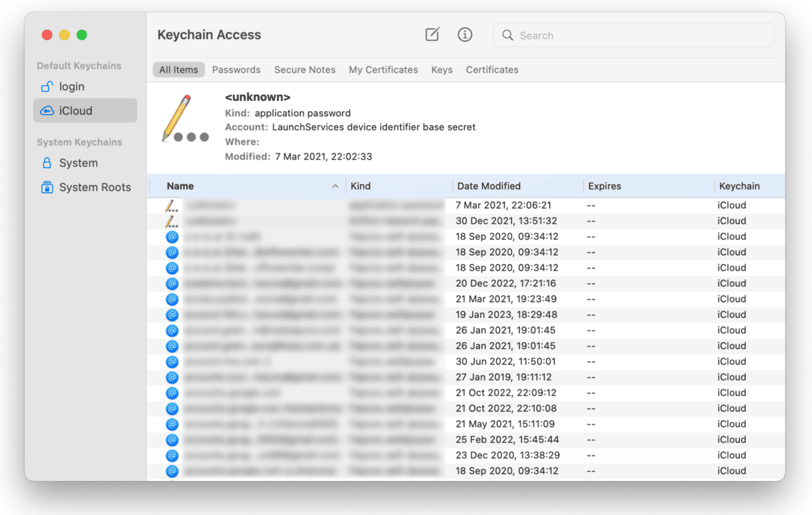812x515 pixels.
Task: Click @ icon in 21 Mar 2021 row
Action: coord(172,299)
